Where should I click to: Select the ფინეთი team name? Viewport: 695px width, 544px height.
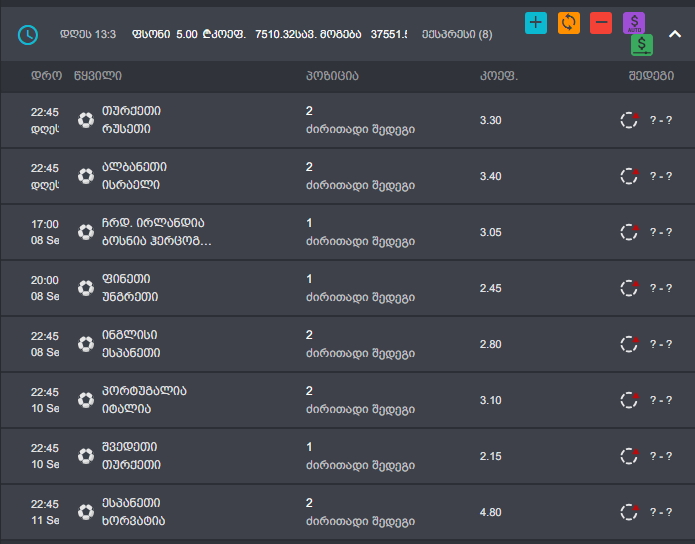tap(126, 279)
